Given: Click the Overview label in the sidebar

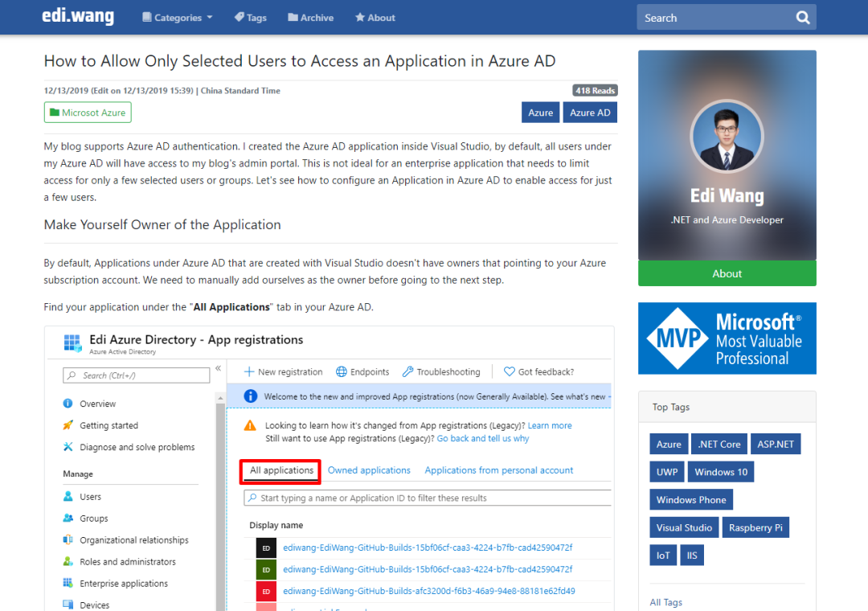Looking at the screenshot, I should pos(97,404).
